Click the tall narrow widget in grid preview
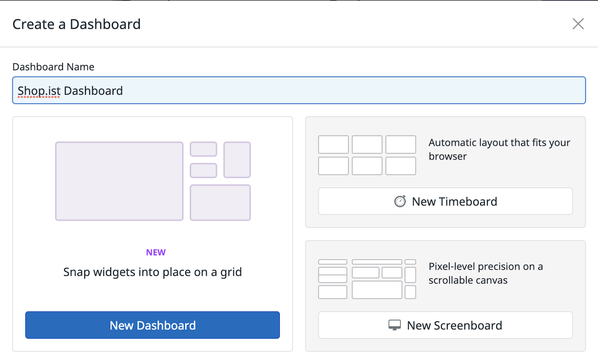 [237, 160]
